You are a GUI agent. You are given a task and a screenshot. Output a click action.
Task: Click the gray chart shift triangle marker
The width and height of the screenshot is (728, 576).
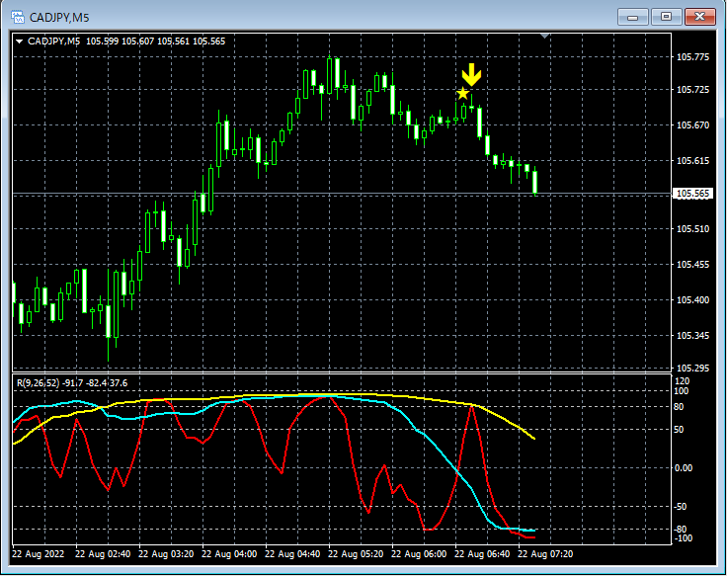pyautogui.click(x=545, y=36)
